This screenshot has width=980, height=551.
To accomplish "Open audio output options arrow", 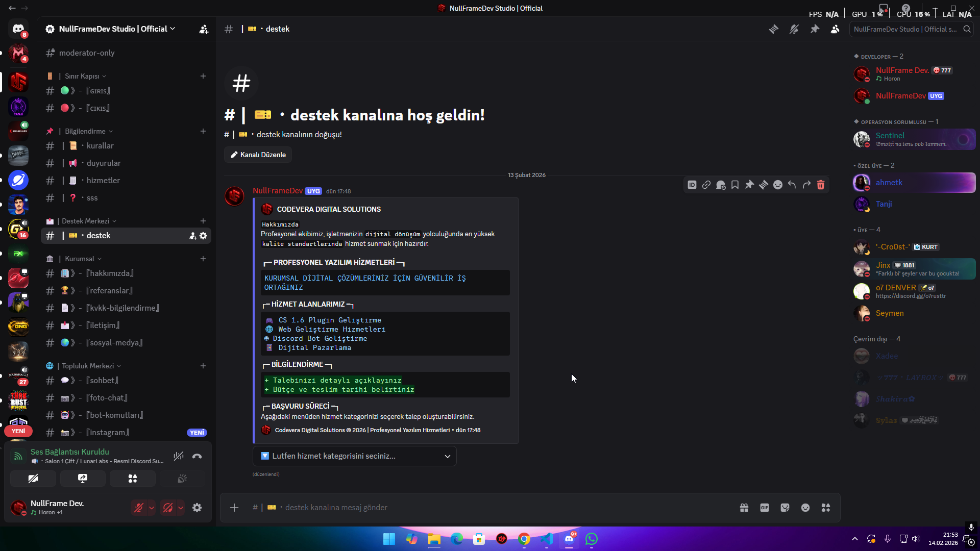I will tap(181, 508).
